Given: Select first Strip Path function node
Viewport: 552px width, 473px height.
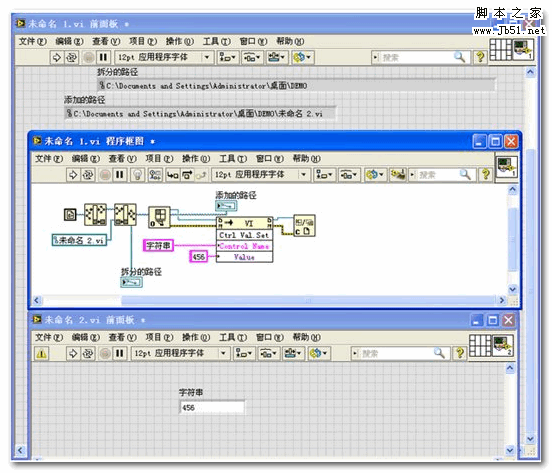Looking at the screenshot, I should [x=95, y=214].
